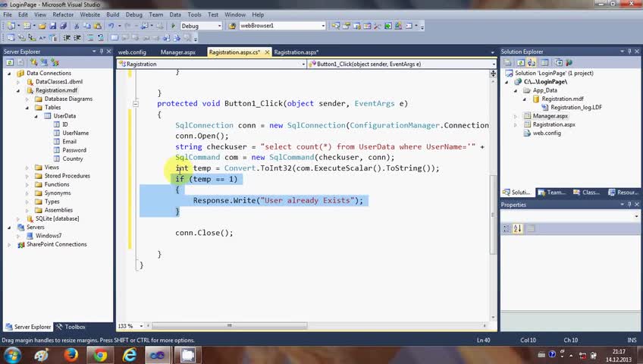This screenshot has width=643, height=364.
Task: Open the Class View tab
Action: [x=586, y=193]
